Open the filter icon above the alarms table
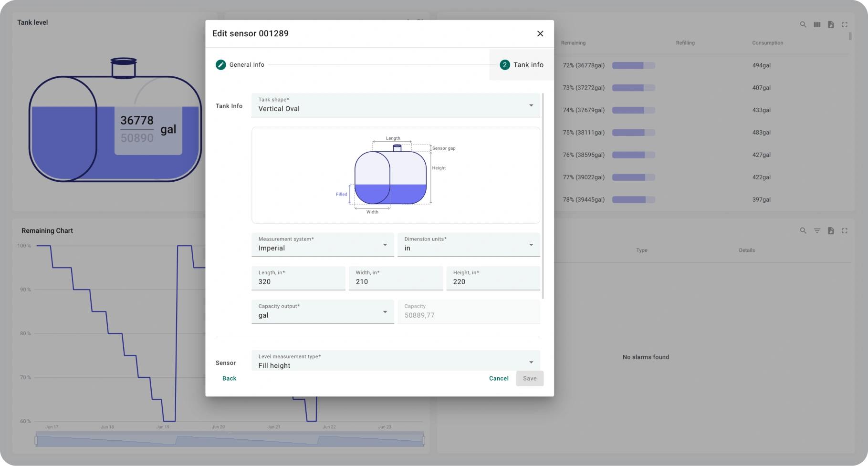Viewport: 868px width, 466px height. [x=817, y=230]
